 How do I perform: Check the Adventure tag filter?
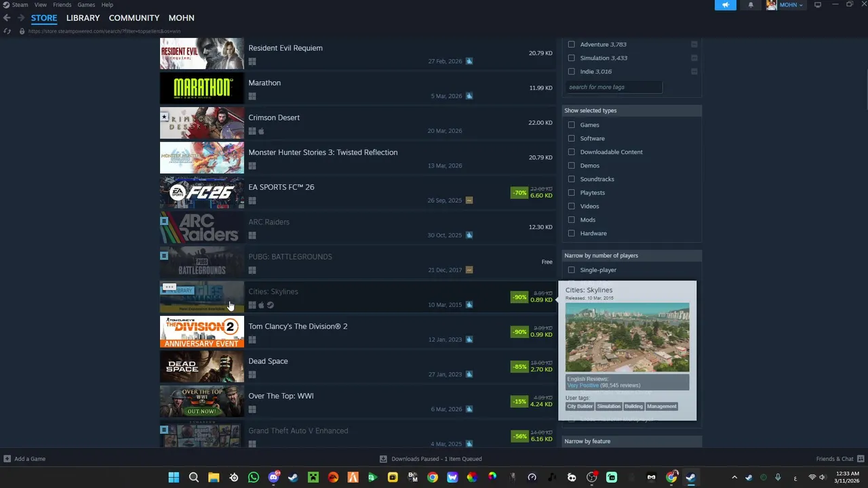[x=571, y=44]
